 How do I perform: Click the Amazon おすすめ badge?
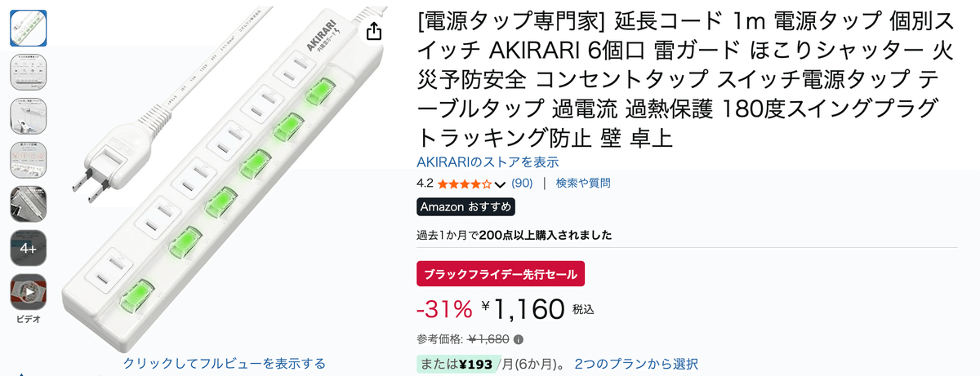point(465,207)
